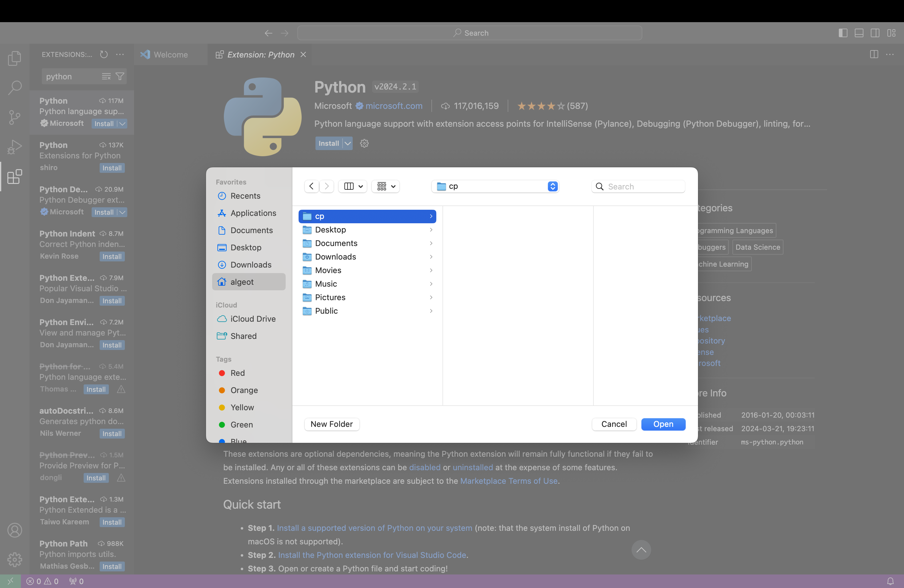Open the Search view in the activity bar
Screen dimensions: 904x588
click(x=14, y=87)
